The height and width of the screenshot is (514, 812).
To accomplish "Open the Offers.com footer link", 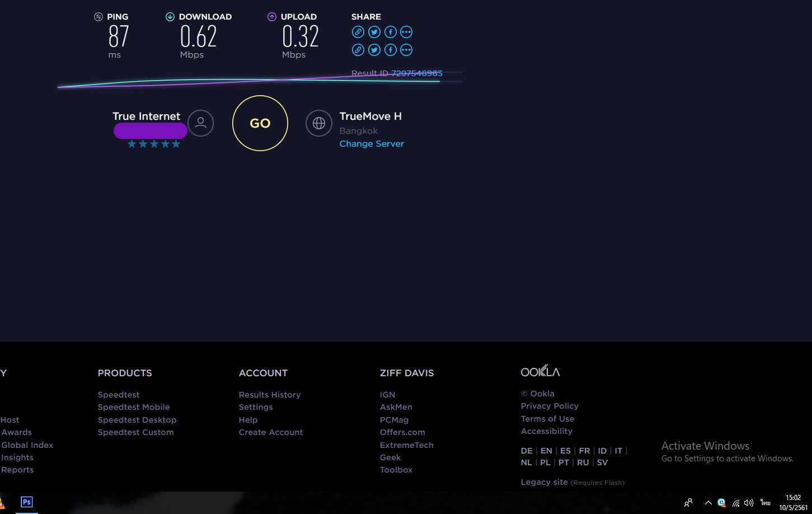I will click(402, 432).
